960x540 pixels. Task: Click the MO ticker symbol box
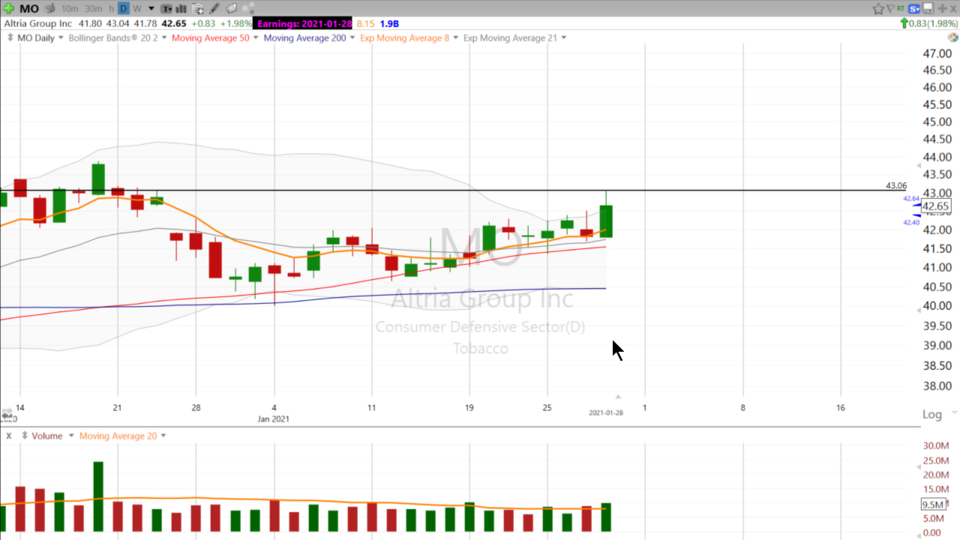(29, 9)
